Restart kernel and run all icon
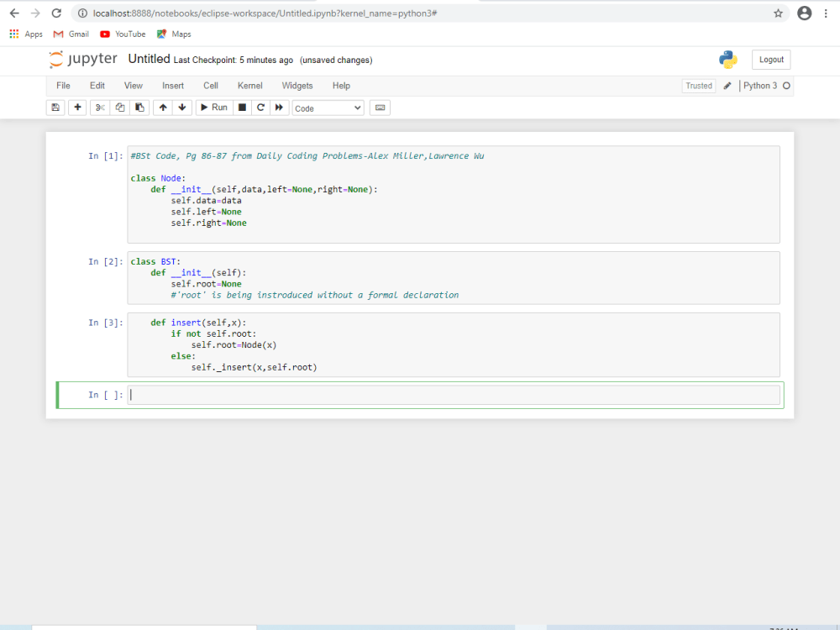This screenshot has height=630, width=840. tap(279, 108)
